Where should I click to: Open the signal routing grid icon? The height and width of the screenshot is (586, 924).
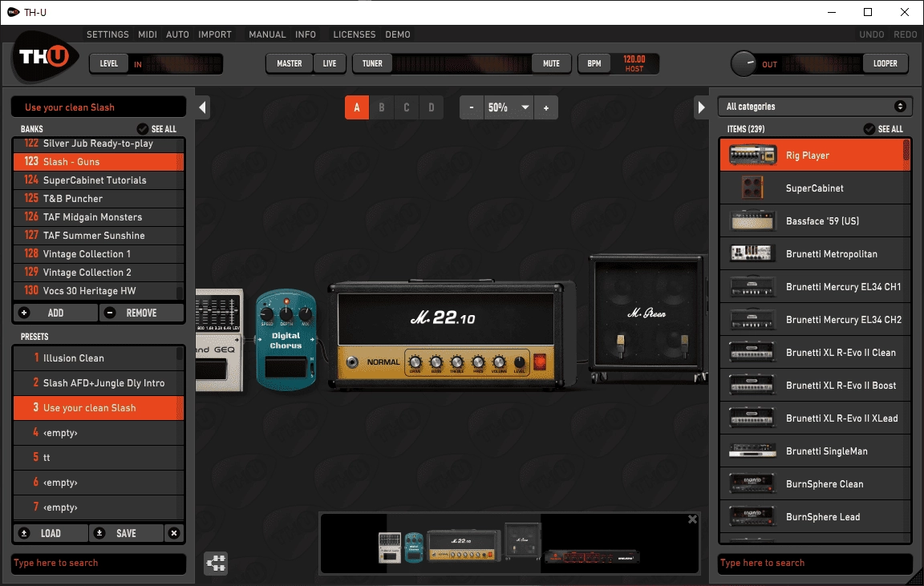(x=216, y=563)
